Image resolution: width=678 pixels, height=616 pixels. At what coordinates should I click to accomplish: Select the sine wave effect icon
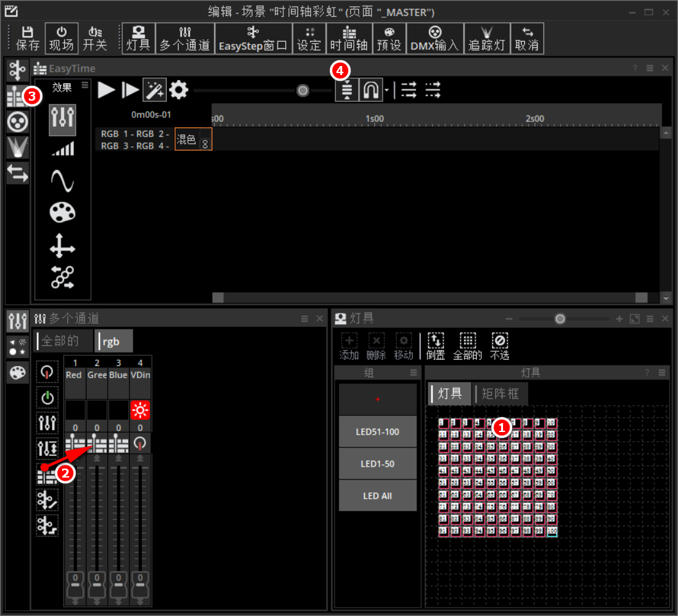pos(63,182)
